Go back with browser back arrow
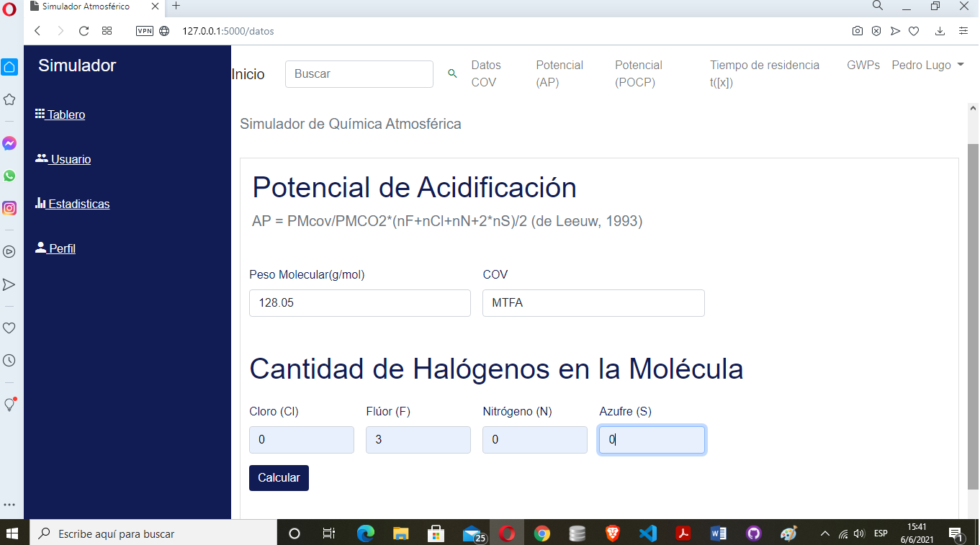Screen dimensions: 980x545 coord(37,31)
